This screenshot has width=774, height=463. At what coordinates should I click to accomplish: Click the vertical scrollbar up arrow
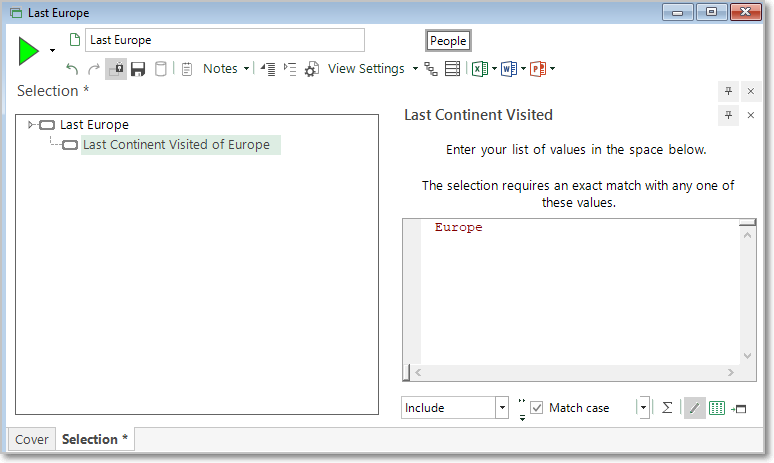pos(747,235)
